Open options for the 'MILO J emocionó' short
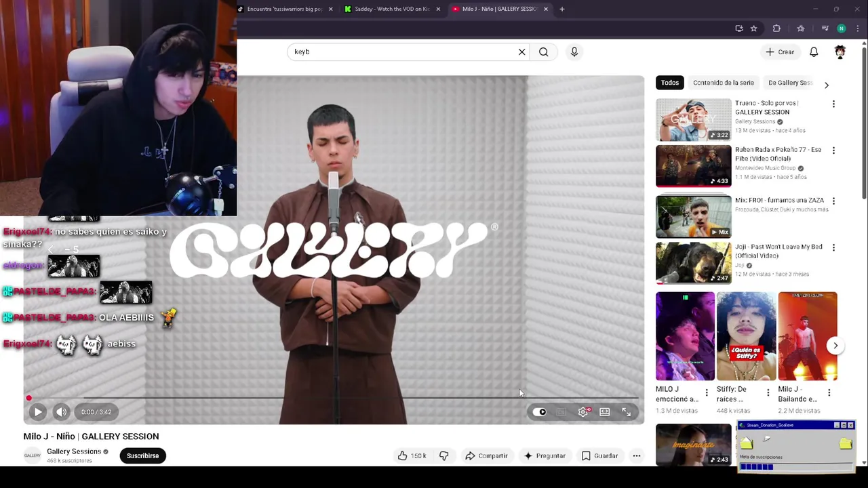Screen dimensions: 868x488 click(x=707, y=392)
